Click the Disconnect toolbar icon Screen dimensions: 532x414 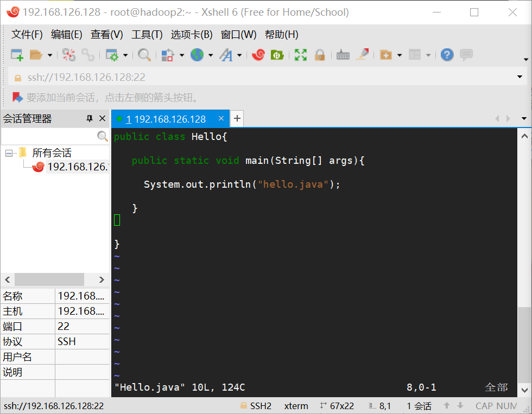pyautogui.click(x=69, y=55)
